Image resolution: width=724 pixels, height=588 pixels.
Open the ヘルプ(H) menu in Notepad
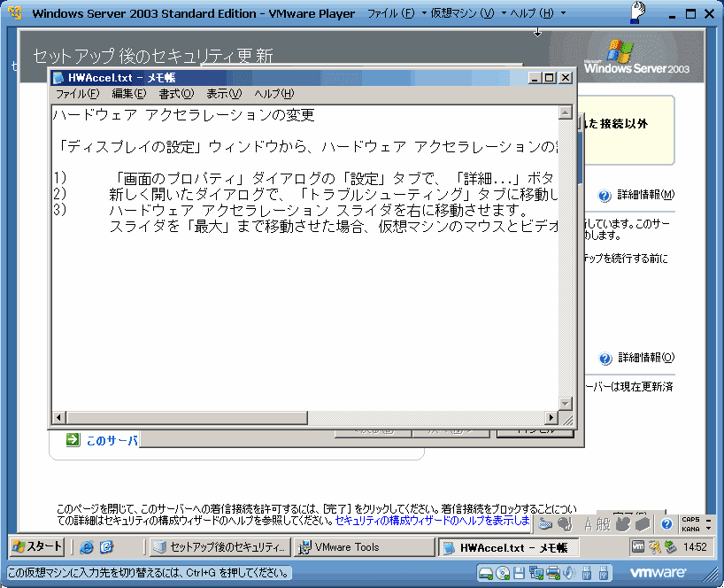[x=273, y=94]
